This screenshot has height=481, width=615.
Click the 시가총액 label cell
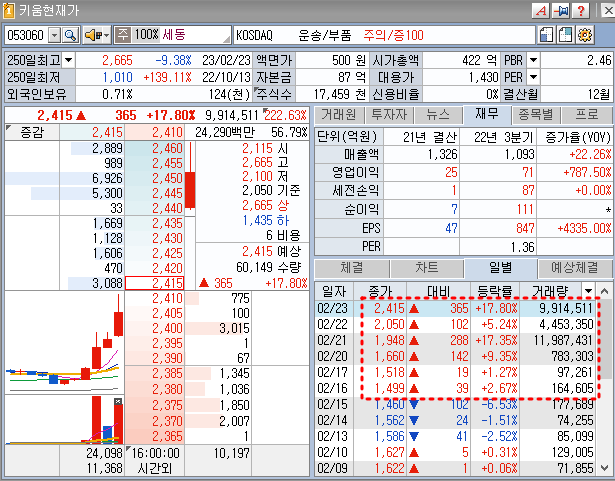[x=395, y=60]
